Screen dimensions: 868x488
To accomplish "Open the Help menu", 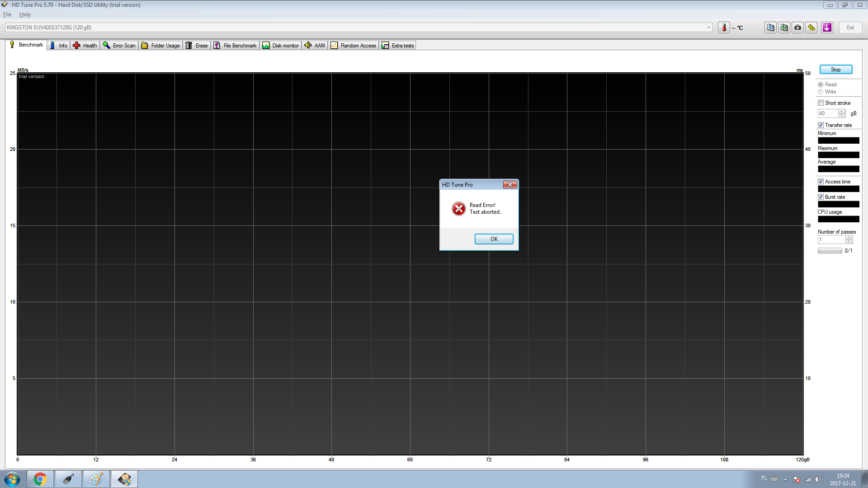I will coord(25,14).
